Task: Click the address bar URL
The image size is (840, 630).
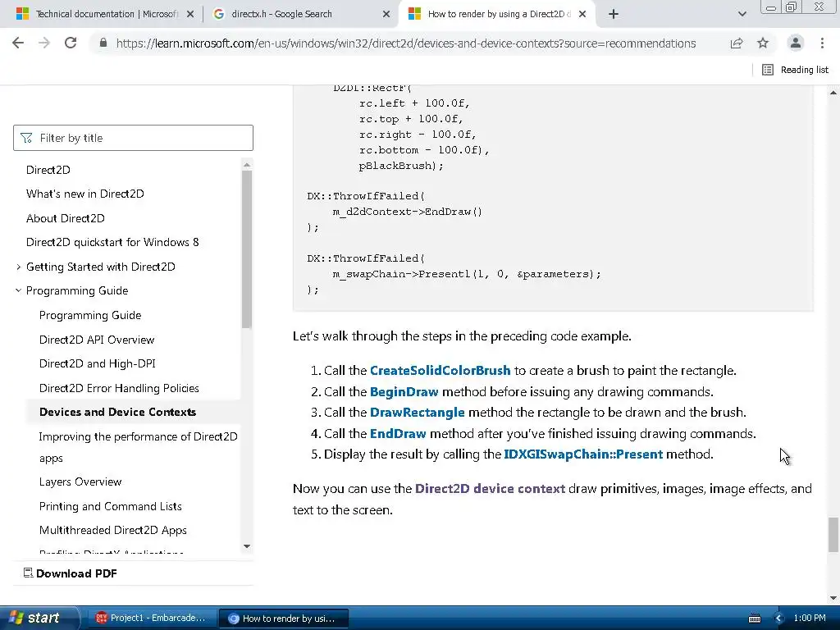Action: [x=406, y=43]
